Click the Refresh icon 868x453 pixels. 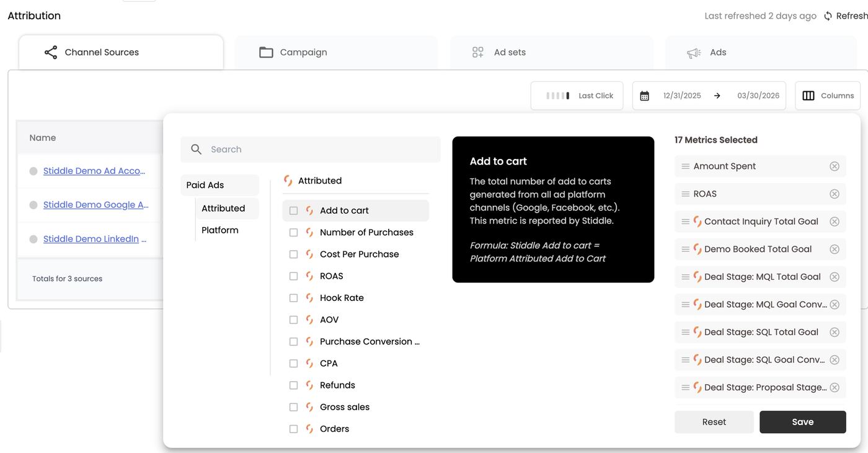828,16
